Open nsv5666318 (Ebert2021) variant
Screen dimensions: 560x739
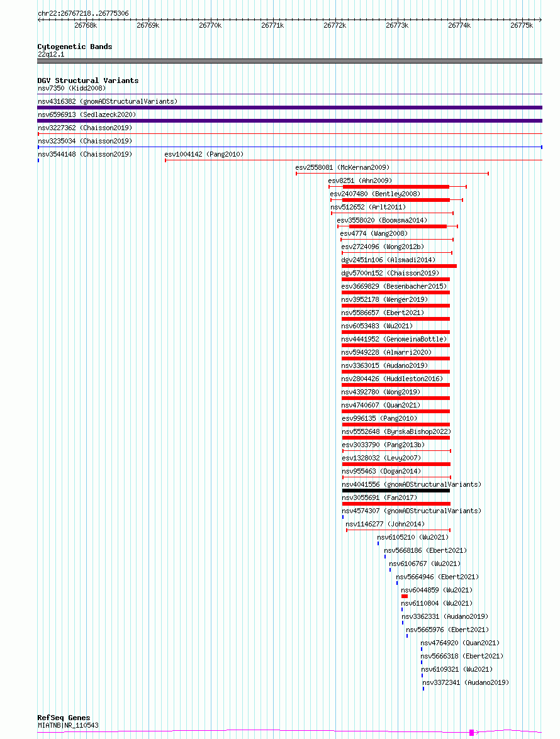[x=462, y=655]
